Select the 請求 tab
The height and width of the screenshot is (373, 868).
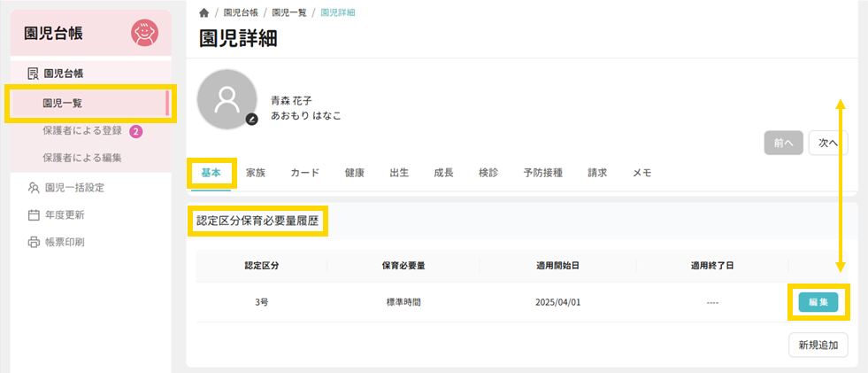tap(597, 173)
